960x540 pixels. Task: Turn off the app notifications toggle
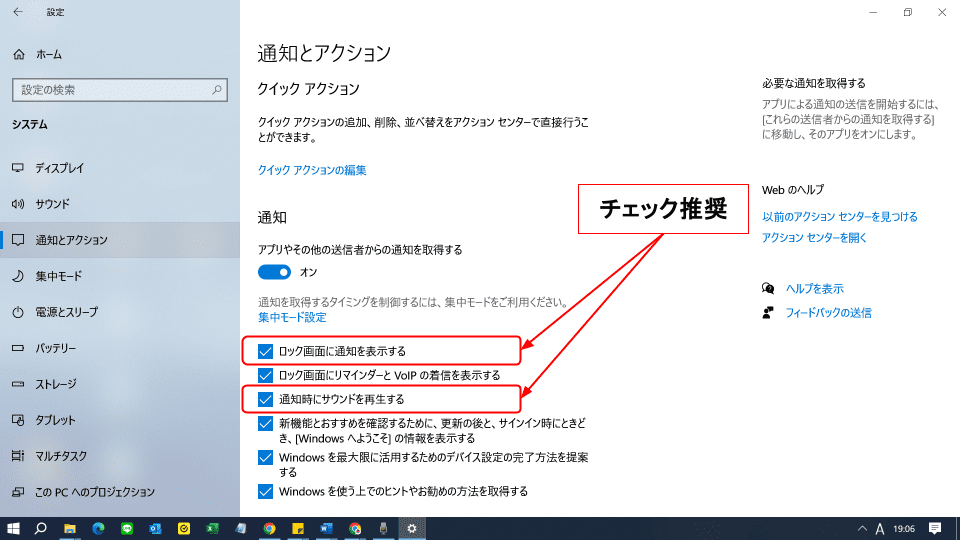[x=274, y=272]
